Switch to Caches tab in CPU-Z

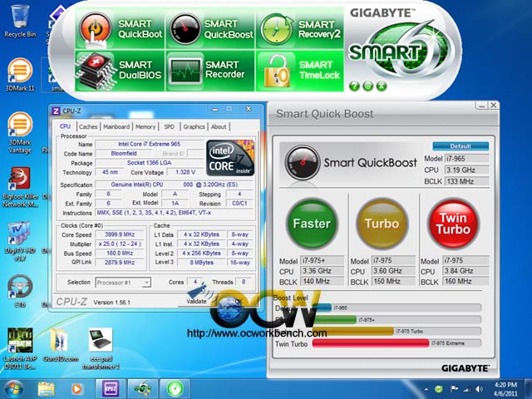pos(88,127)
